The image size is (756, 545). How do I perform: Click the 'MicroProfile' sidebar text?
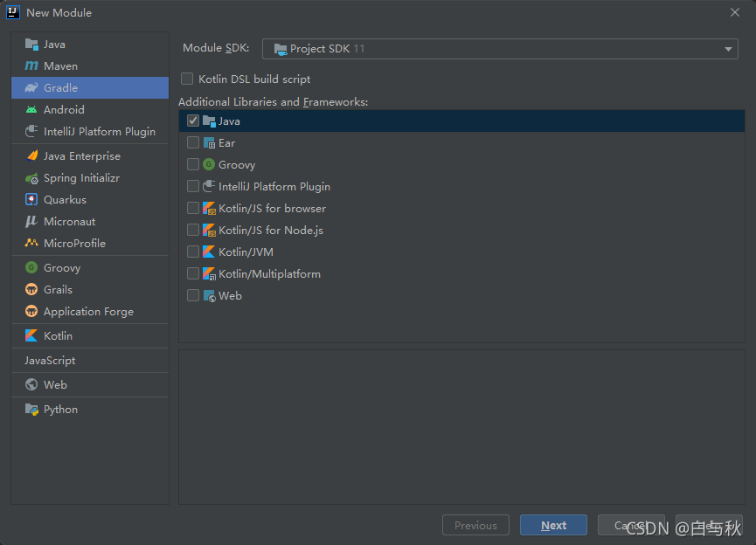tap(75, 244)
